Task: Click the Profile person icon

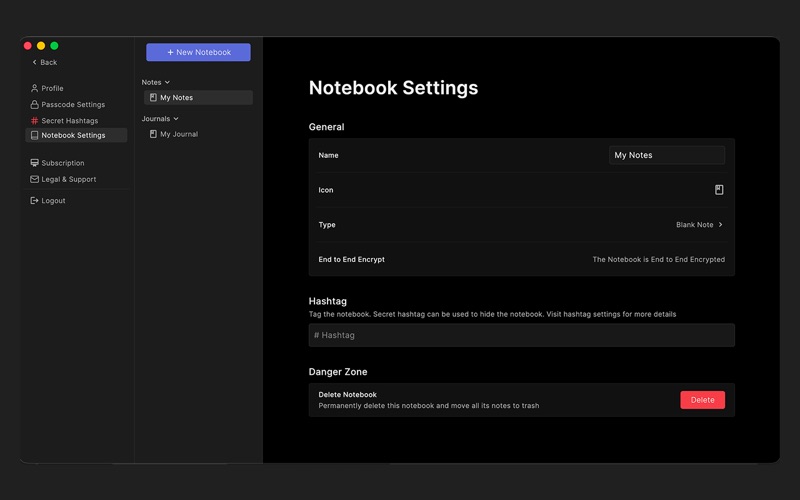Action: (x=34, y=88)
